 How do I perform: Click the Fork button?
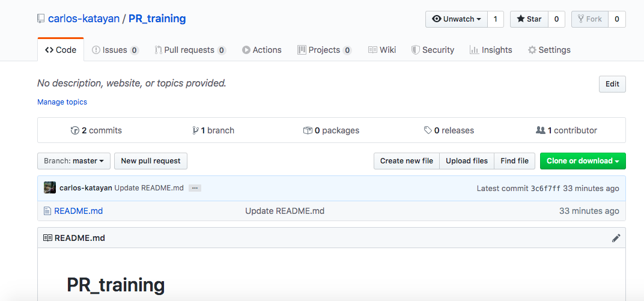click(x=590, y=19)
